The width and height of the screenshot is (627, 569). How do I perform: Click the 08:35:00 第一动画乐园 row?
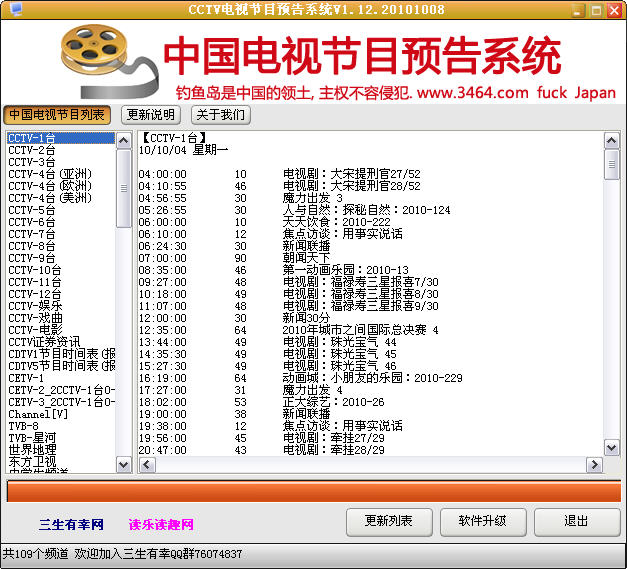point(274,270)
